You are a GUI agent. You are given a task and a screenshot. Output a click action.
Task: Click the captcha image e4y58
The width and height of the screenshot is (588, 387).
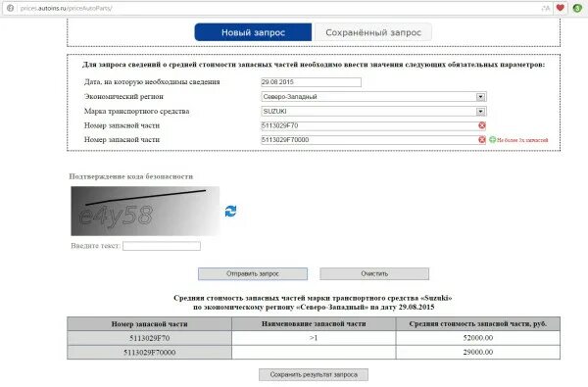[x=145, y=211]
